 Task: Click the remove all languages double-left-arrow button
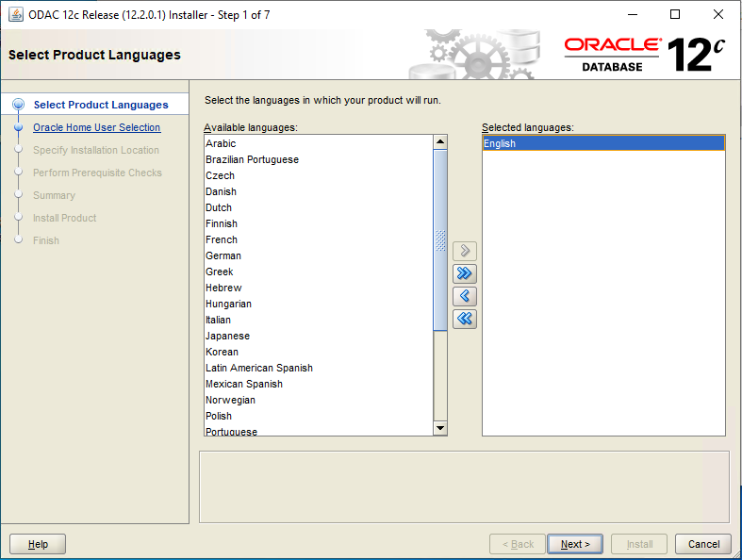464,319
